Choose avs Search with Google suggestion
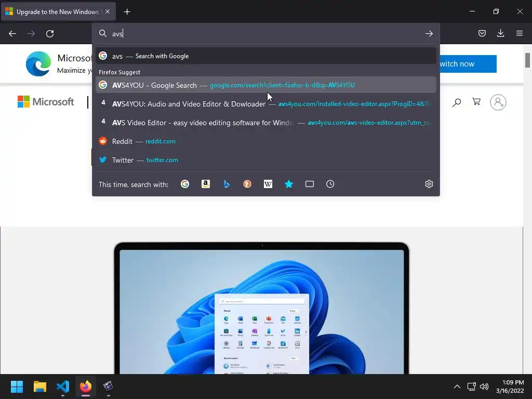 coord(266,56)
